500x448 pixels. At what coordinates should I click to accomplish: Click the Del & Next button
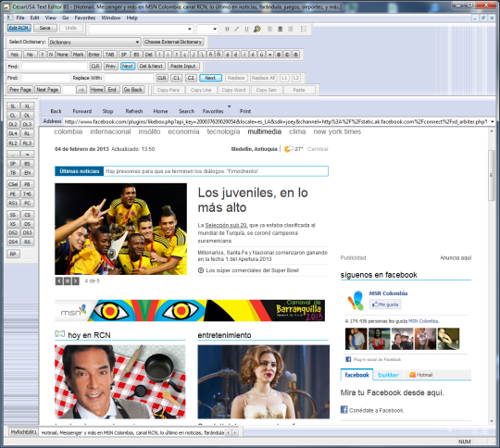click(x=151, y=67)
